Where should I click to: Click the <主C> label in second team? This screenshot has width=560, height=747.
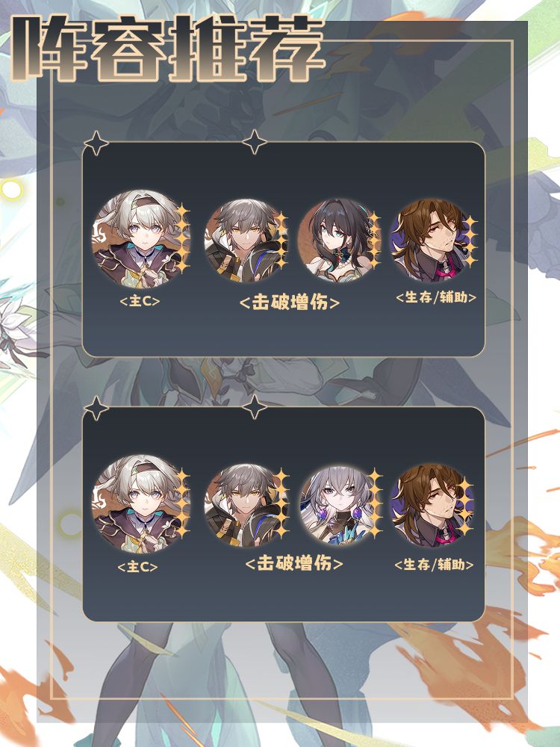[137, 566]
